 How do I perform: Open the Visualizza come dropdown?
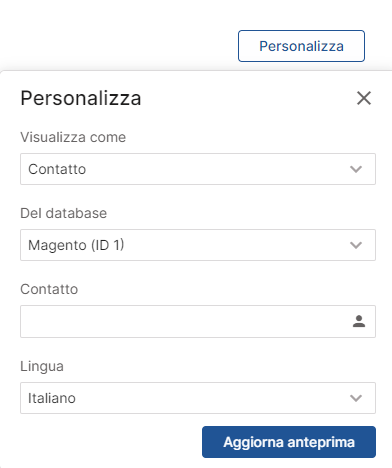[198, 169]
